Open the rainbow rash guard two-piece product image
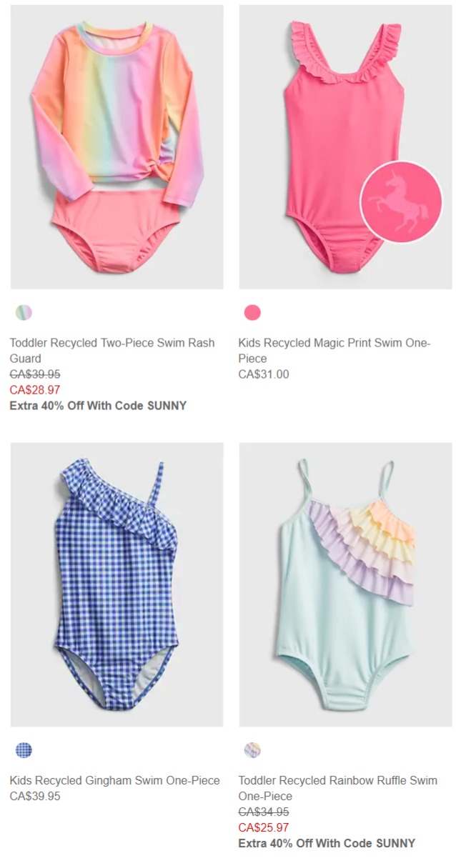This screenshot has height=868, width=456. (x=117, y=147)
